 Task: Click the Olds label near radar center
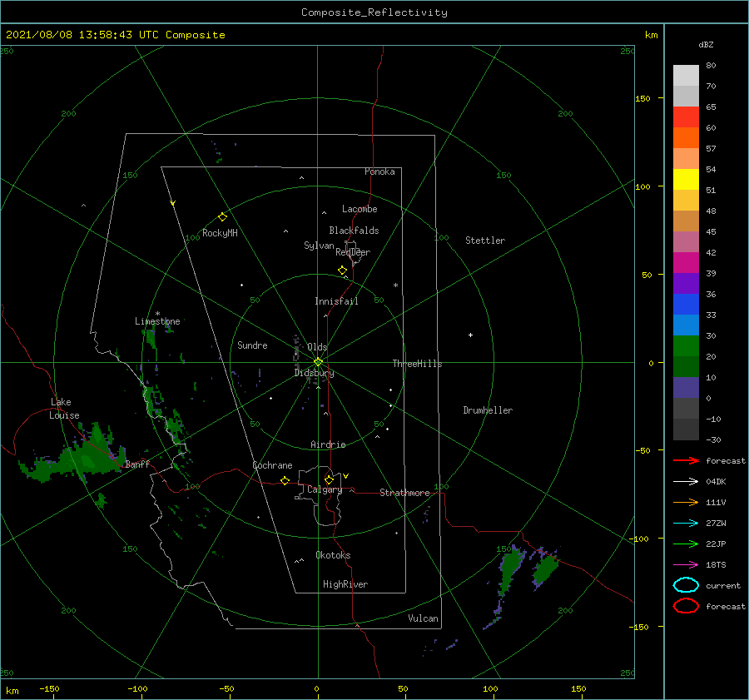(317, 347)
